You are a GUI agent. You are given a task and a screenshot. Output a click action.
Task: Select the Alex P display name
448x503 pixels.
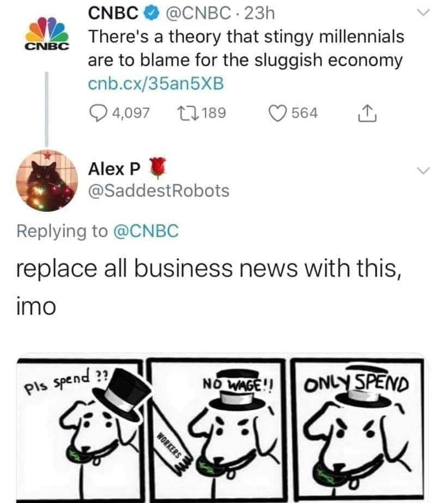pyautogui.click(x=114, y=169)
